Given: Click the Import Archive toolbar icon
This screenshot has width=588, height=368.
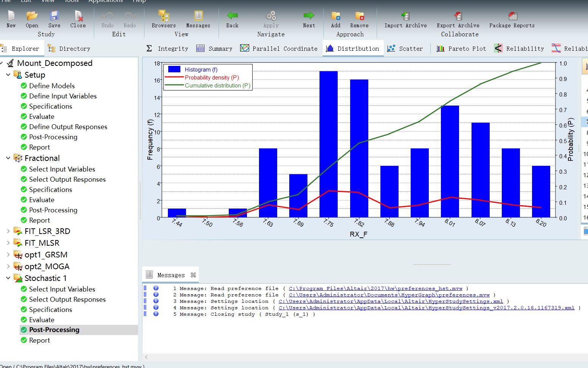Looking at the screenshot, I should (405, 16).
